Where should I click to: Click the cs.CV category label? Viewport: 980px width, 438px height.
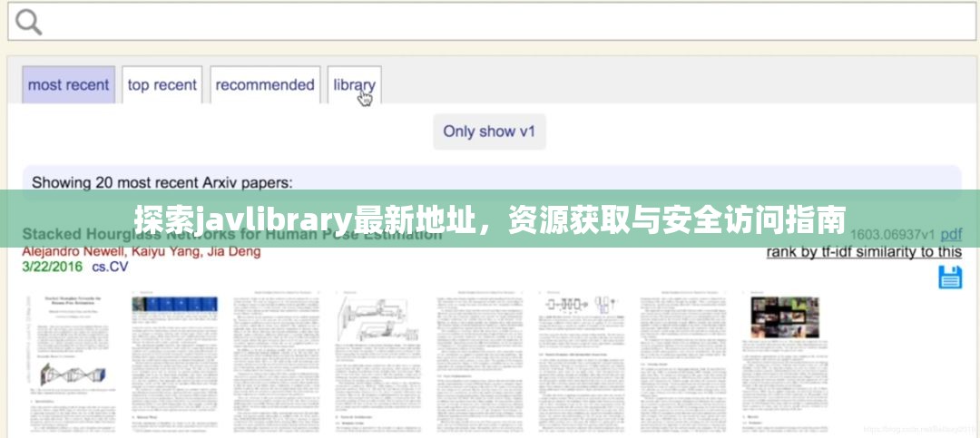[110, 267]
